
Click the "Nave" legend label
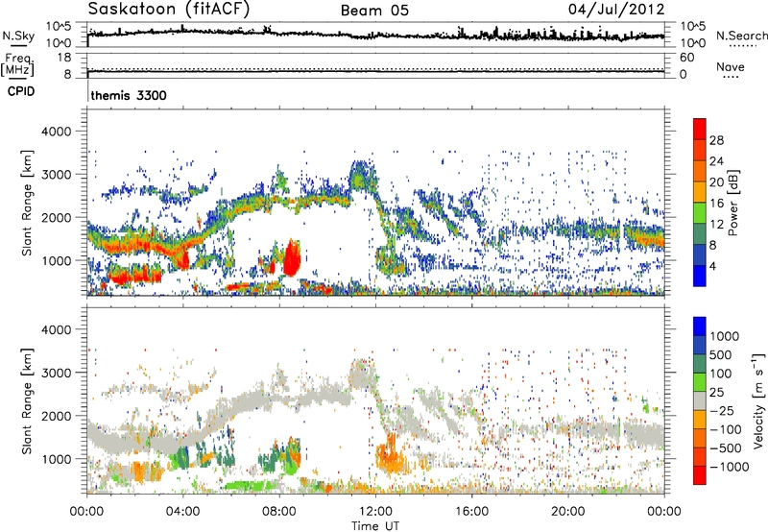730,67
